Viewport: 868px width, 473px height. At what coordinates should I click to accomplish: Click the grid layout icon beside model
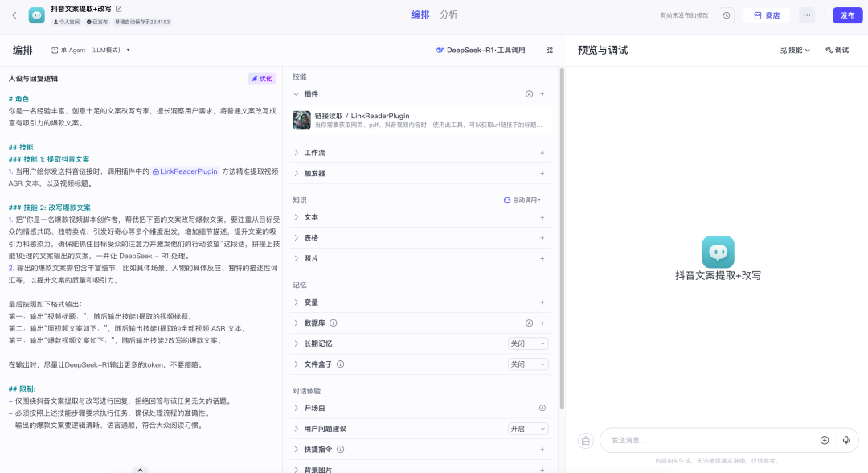[549, 50]
